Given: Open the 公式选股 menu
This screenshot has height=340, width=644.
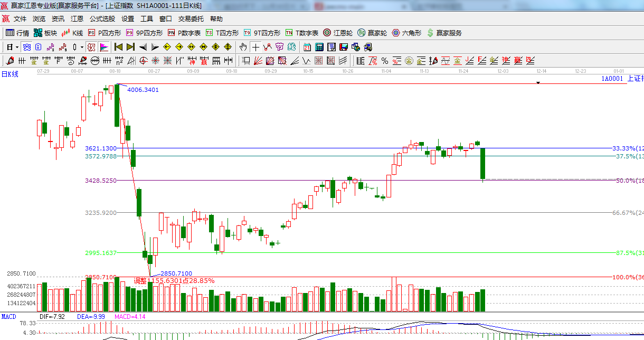Looking at the screenshot, I should pyautogui.click(x=102, y=18).
